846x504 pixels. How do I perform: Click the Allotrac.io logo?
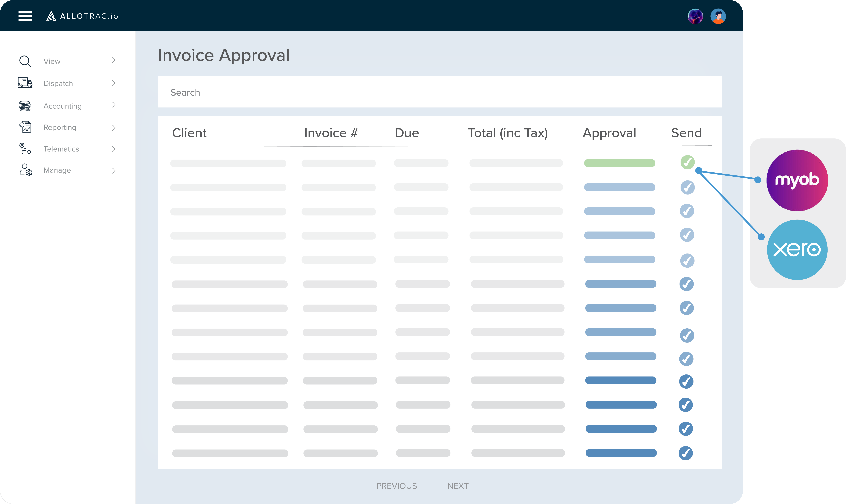(83, 16)
